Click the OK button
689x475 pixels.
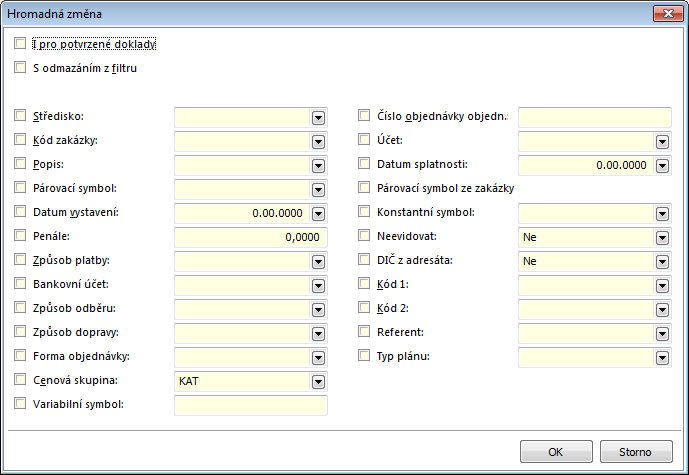(x=556, y=451)
